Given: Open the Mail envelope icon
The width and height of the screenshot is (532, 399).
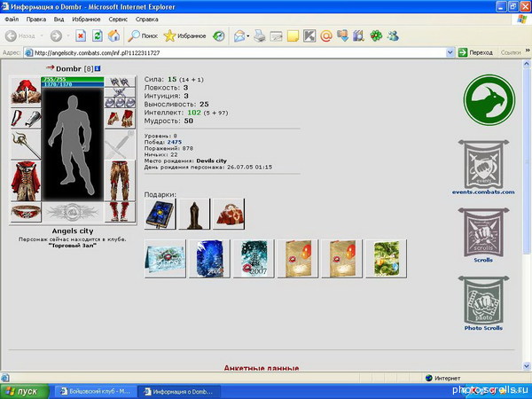Looking at the screenshot, I should point(239,35).
